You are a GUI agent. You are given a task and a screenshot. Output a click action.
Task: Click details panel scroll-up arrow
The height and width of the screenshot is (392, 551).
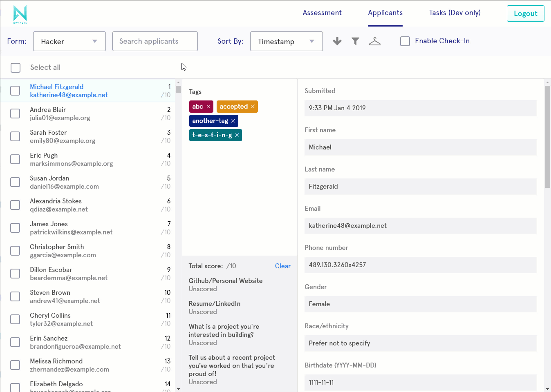coord(548,82)
